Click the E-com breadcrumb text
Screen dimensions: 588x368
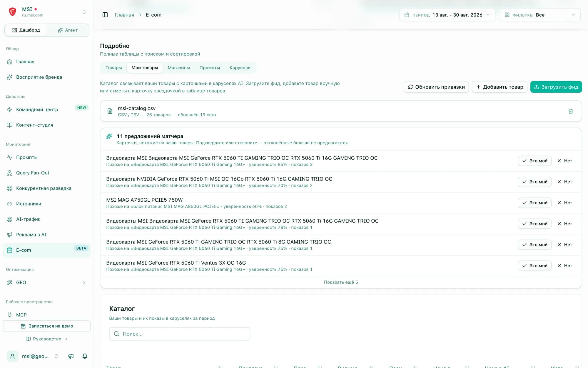point(153,15)
